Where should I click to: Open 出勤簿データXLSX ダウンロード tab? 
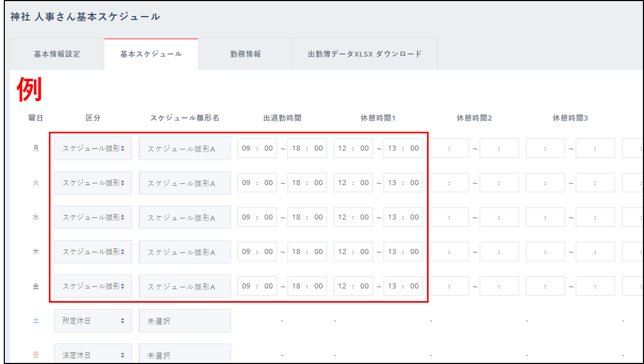(x=365, y=54)
